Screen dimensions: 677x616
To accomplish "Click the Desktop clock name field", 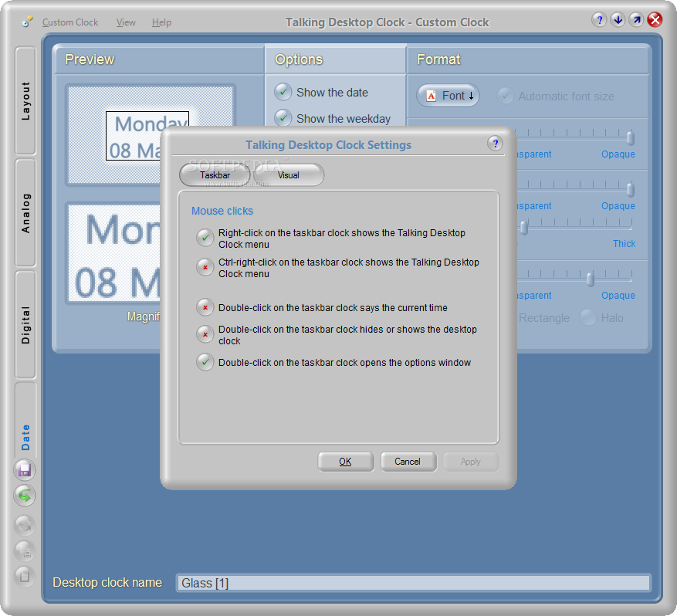I will (413, 583).
